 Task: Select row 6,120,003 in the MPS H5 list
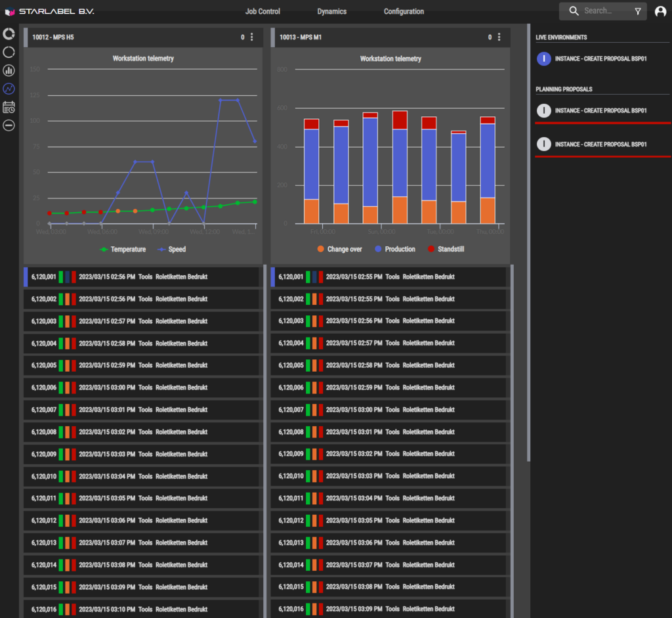point(142,321)
